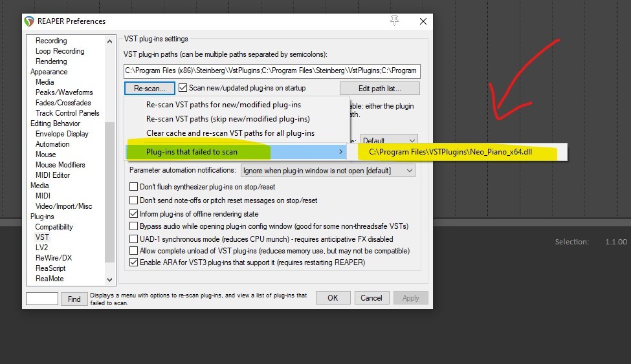
Task: Select Fades/Crossfades in preferences tree
Action: click(x=63, y=103)
